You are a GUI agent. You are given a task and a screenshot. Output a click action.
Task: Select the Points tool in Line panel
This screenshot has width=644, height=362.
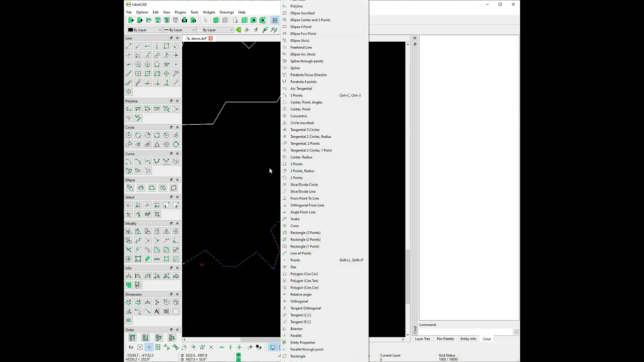tap(176, 64)
